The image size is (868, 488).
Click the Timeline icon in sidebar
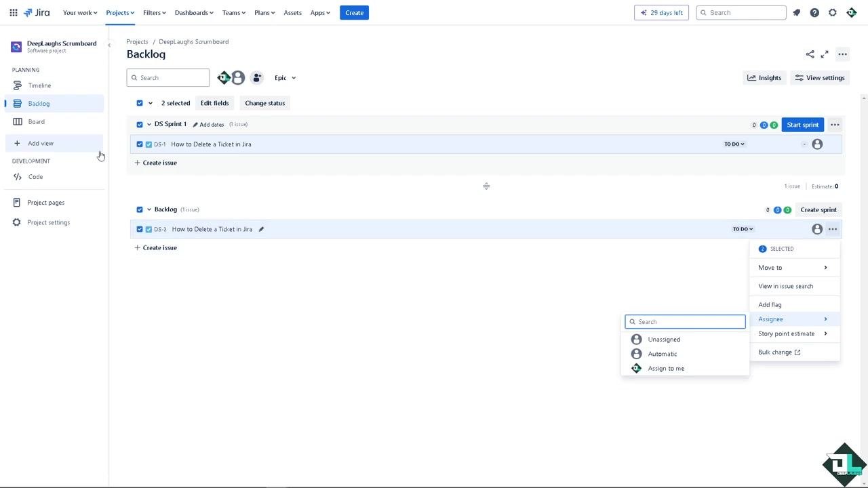tap(18, 85)
